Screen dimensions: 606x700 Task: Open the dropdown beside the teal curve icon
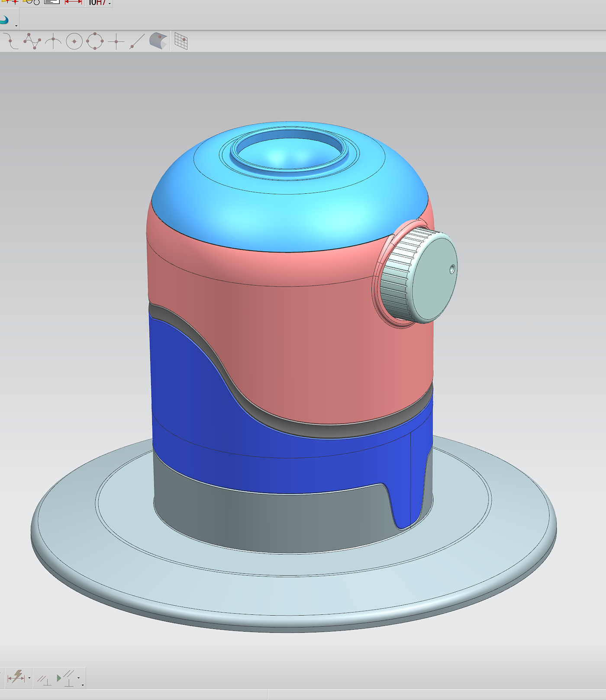(16, 26)
